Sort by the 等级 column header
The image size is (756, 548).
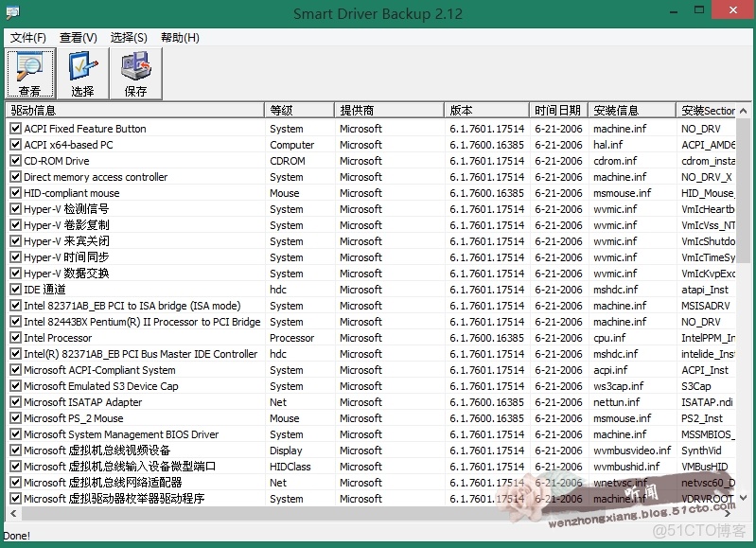[299, 111]
